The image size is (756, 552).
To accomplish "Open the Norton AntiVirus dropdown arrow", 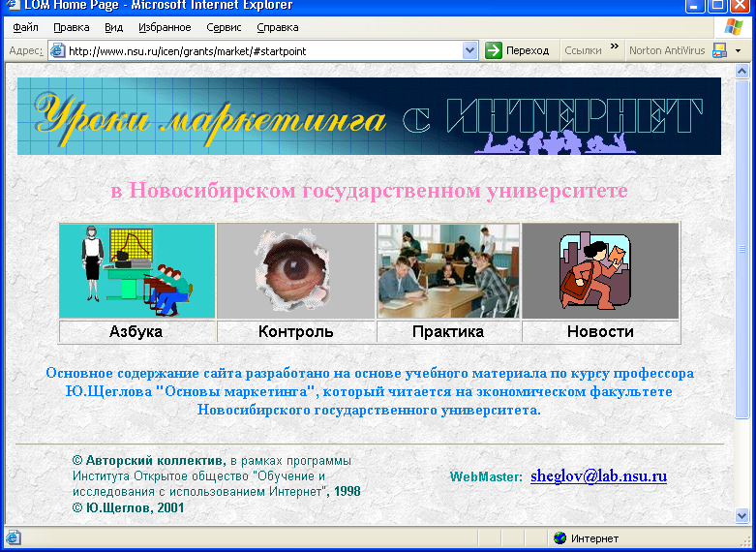I will (x=738, y=50).
